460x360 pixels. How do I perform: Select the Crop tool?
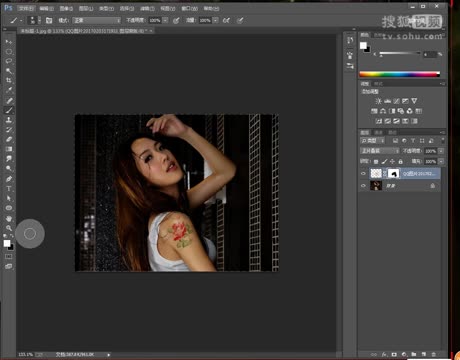(9, 80)
